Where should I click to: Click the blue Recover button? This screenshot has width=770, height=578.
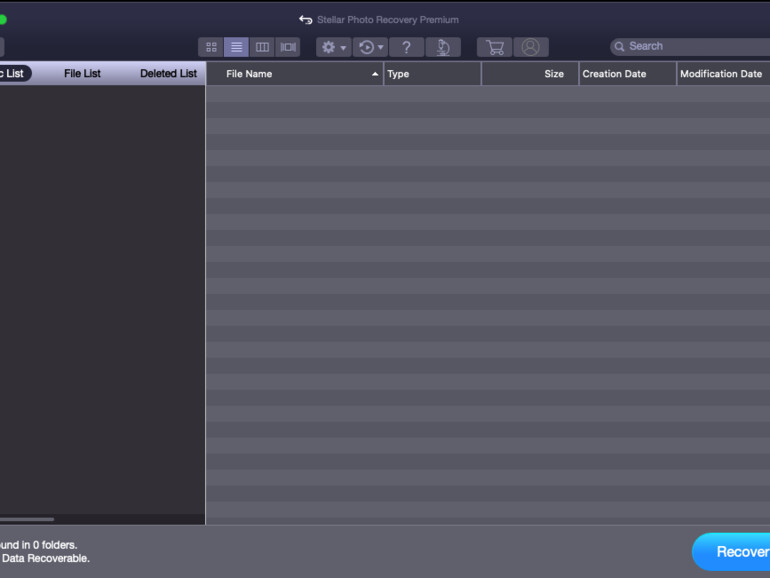point(731,552)
